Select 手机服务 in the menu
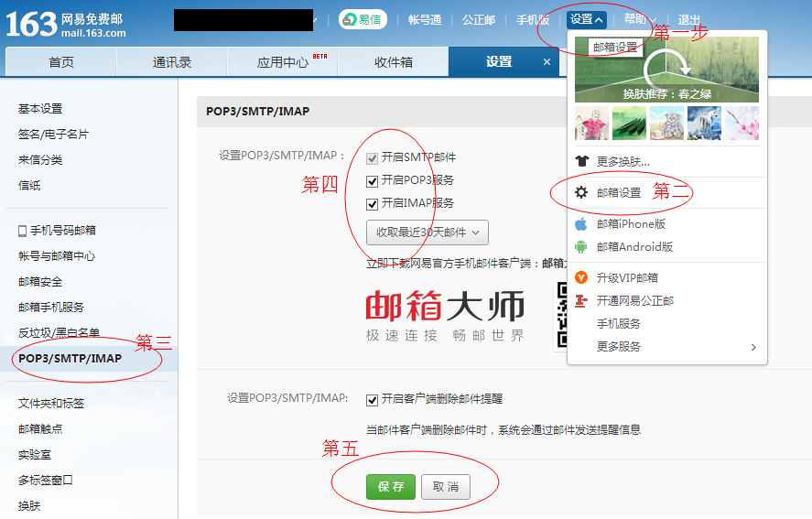812x519 pixels. (x=618, y=324)
